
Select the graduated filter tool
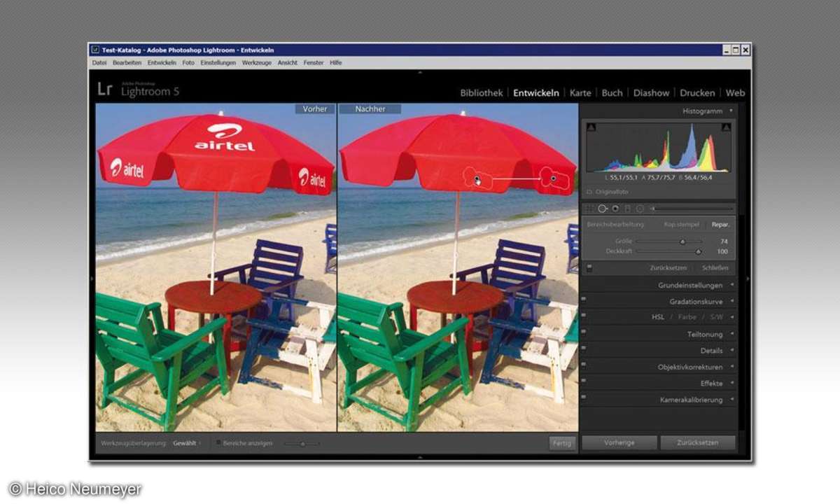(x=628, y=208)
